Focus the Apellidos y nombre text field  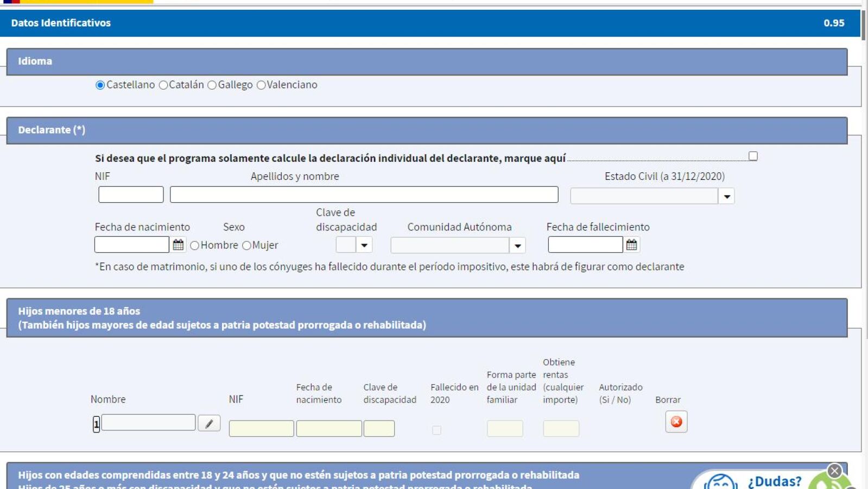(x=364, y=195)
